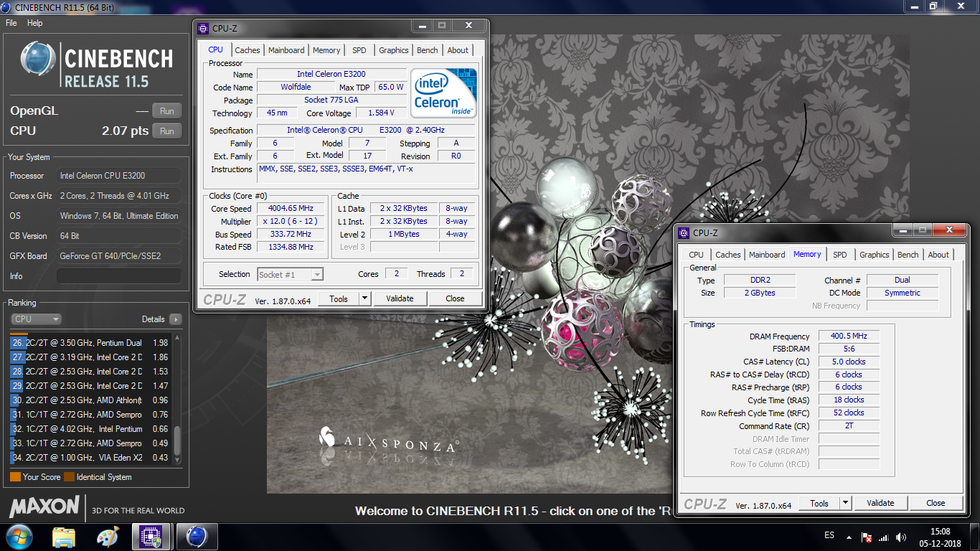Click Tools button in CPU window

pyautogui.click(x=339, y=298)
